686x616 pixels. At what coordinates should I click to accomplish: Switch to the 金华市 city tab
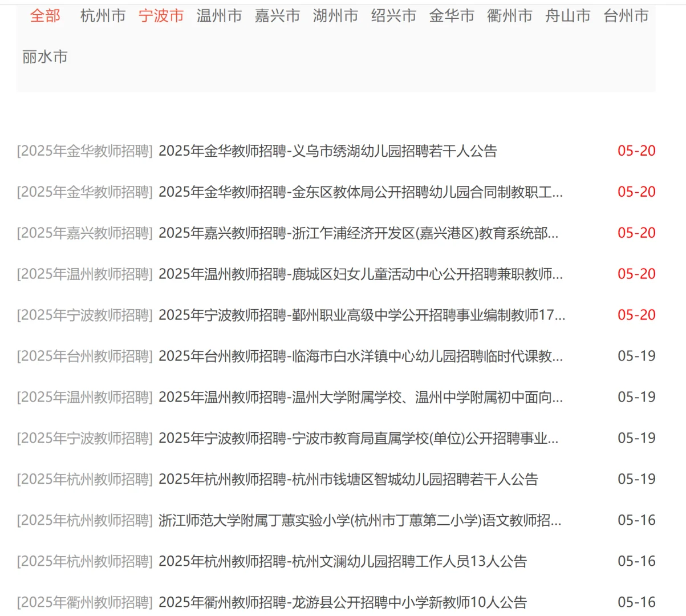click(x=452, y=16)
